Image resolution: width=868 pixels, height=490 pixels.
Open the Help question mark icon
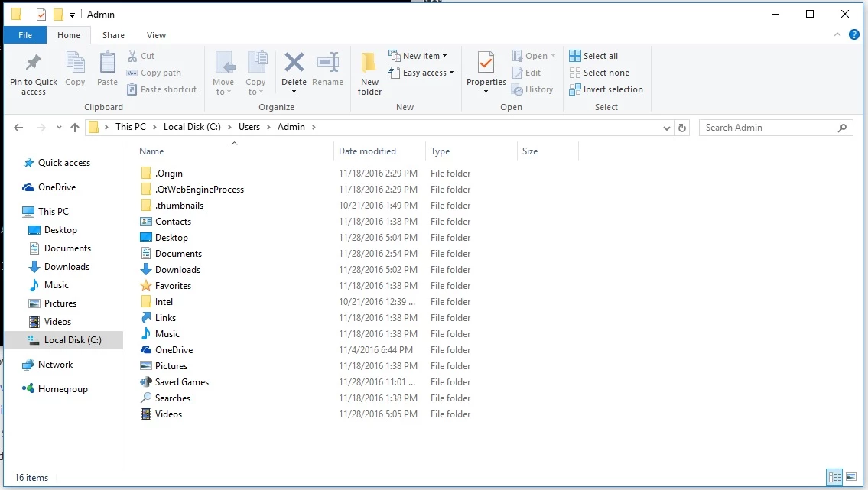(x=854, y=35)
